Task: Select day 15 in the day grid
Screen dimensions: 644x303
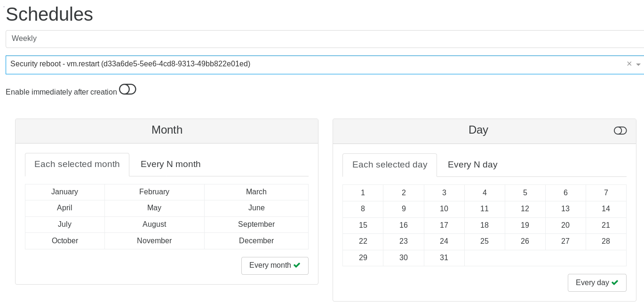Action: point(363,225)
